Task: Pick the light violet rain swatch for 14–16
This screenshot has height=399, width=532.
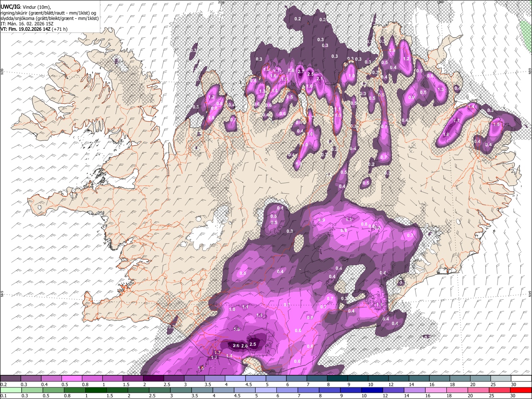Action: pyautogui.click(x=415, y=390)
